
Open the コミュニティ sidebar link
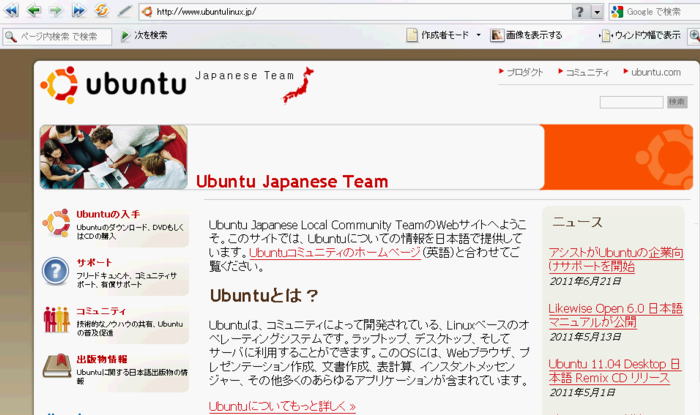pyautogui.click(x=101, y=311)
